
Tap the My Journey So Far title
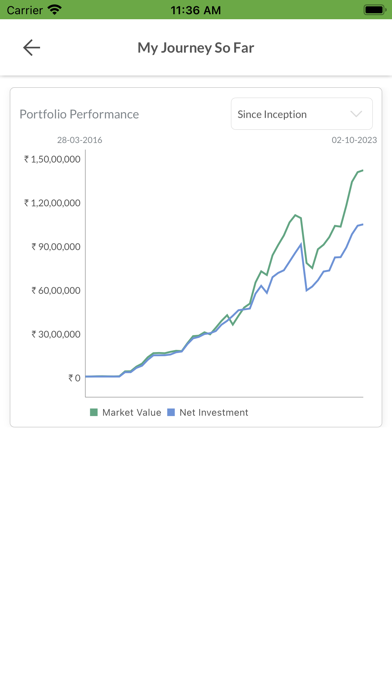pos(196,47)
